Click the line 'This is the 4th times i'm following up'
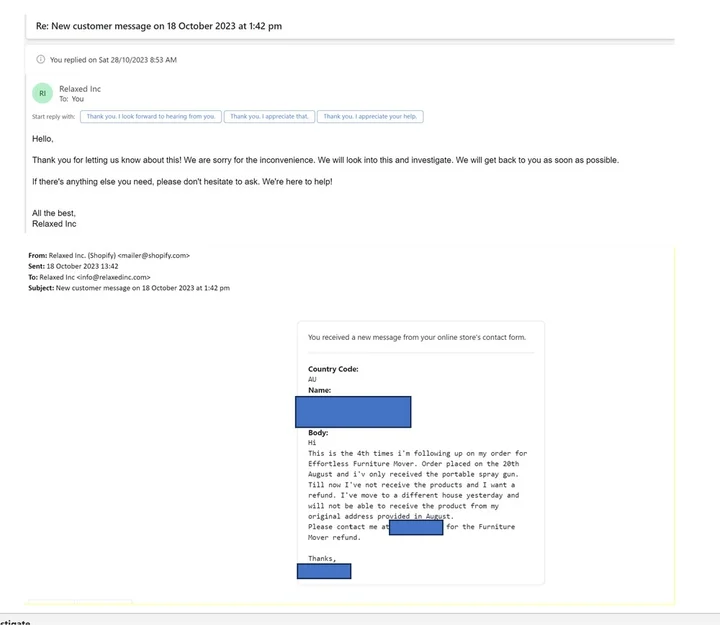Viewport: 720px width, 625px height. (x=417, y=453)
